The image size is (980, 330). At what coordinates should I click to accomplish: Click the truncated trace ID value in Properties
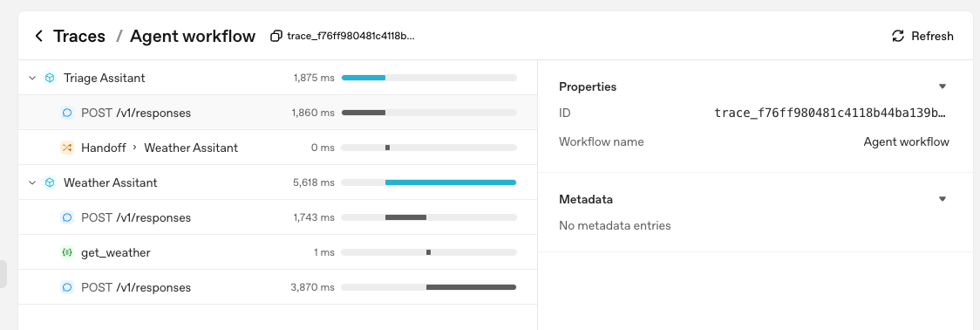831,113
